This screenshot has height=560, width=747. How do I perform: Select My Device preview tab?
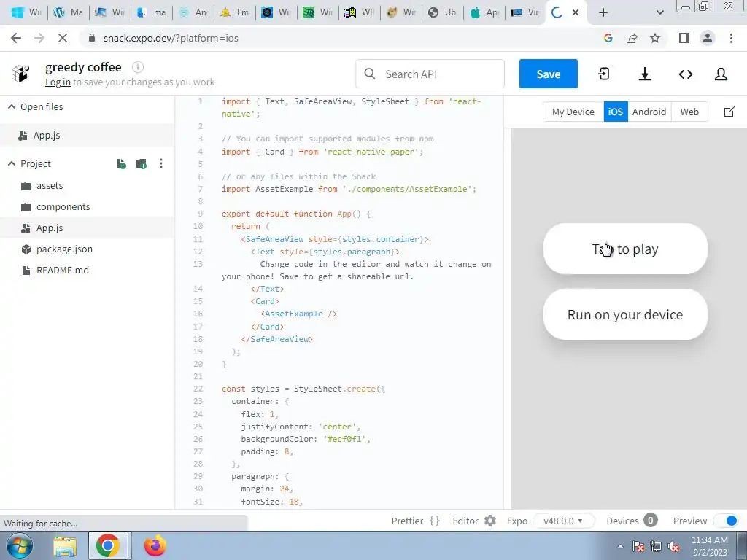573,112
